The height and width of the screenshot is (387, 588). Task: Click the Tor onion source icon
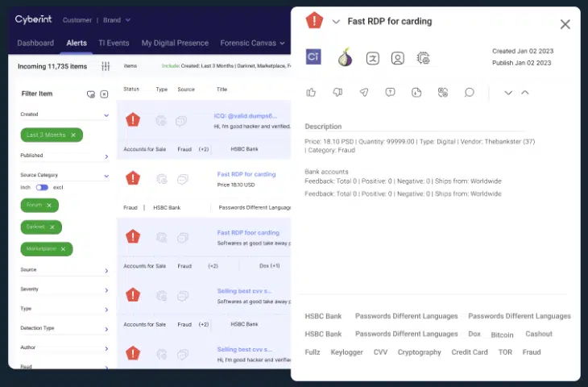[345, 57]
